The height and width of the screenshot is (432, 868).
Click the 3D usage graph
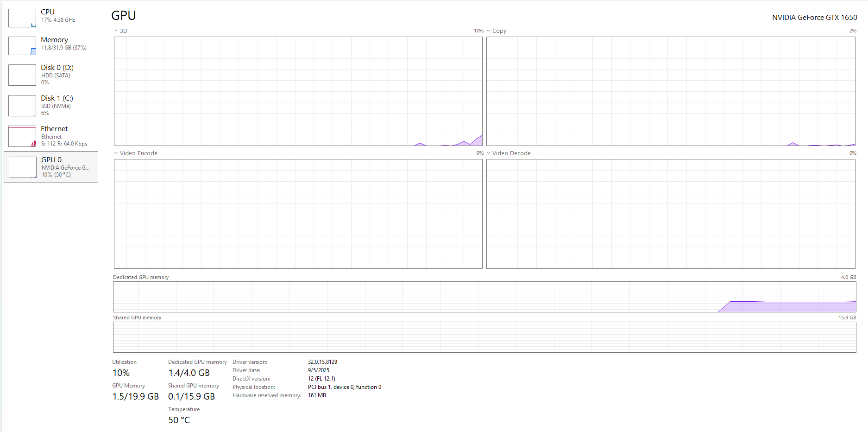coord(298,91)
